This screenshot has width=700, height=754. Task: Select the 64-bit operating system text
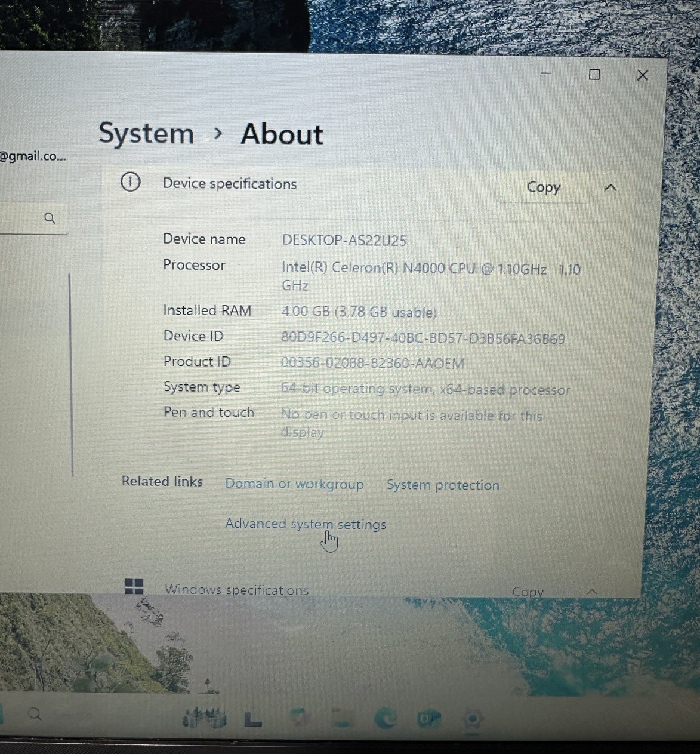pyautogui.click(x=425, y=389)
